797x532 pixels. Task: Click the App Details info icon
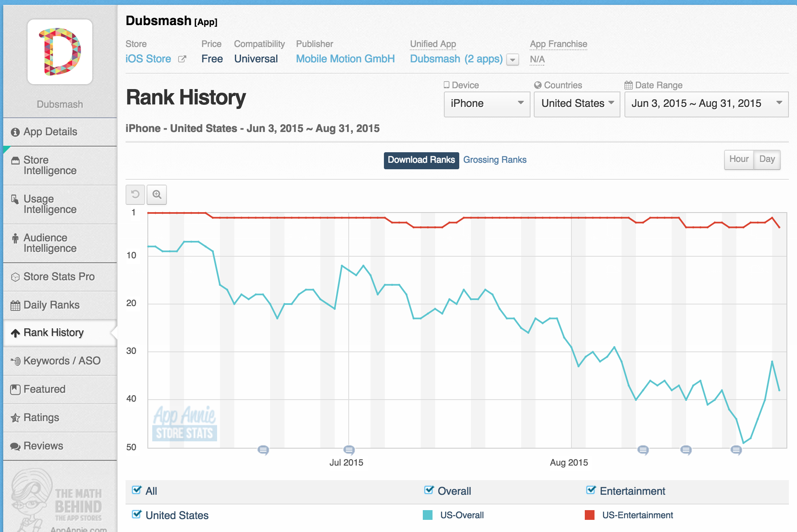15,132
